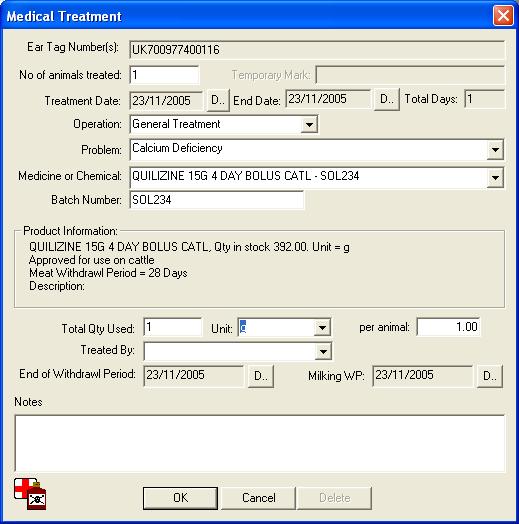Click the per animal quantity field
This screenshot has height=524, width=519.
[x=448, y=327]
